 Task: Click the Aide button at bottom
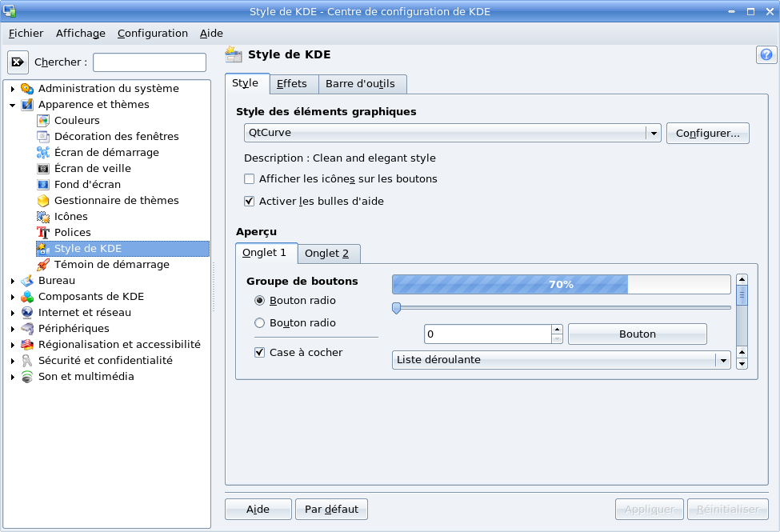pyautogui.click(x=258, y=509)
